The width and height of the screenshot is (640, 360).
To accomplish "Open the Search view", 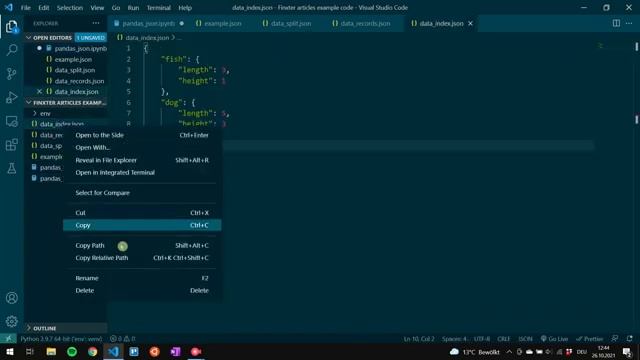I will [12, 50].
